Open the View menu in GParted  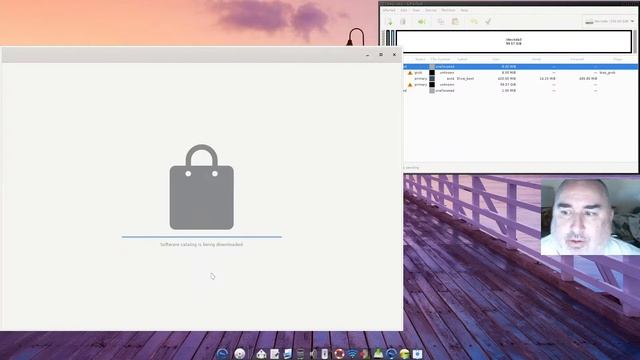point(416,10)
